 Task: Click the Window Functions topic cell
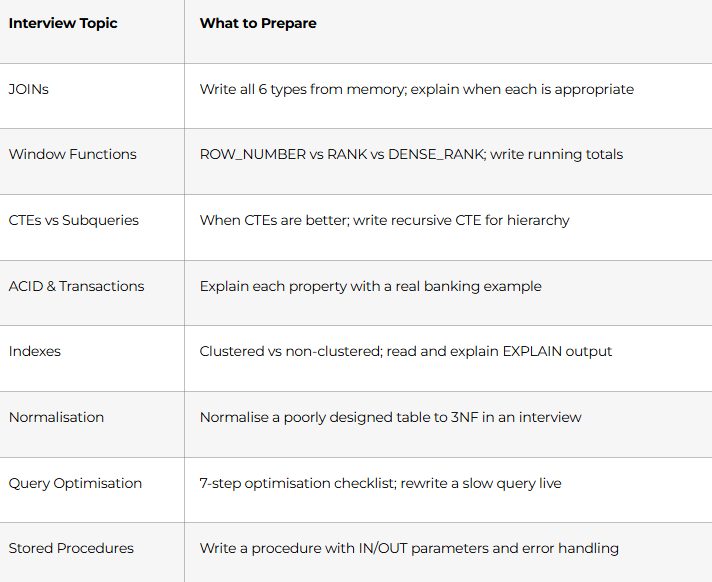(72, 154)
